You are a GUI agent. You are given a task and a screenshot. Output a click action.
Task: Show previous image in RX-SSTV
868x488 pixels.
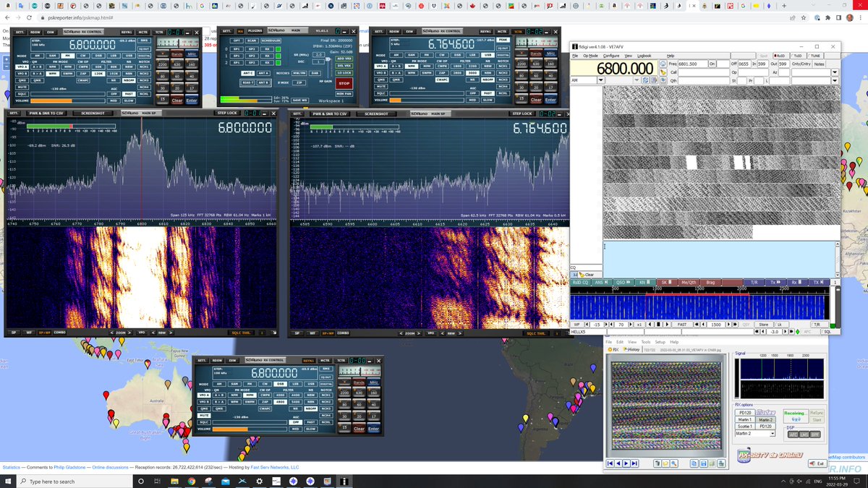coord(618,463)
